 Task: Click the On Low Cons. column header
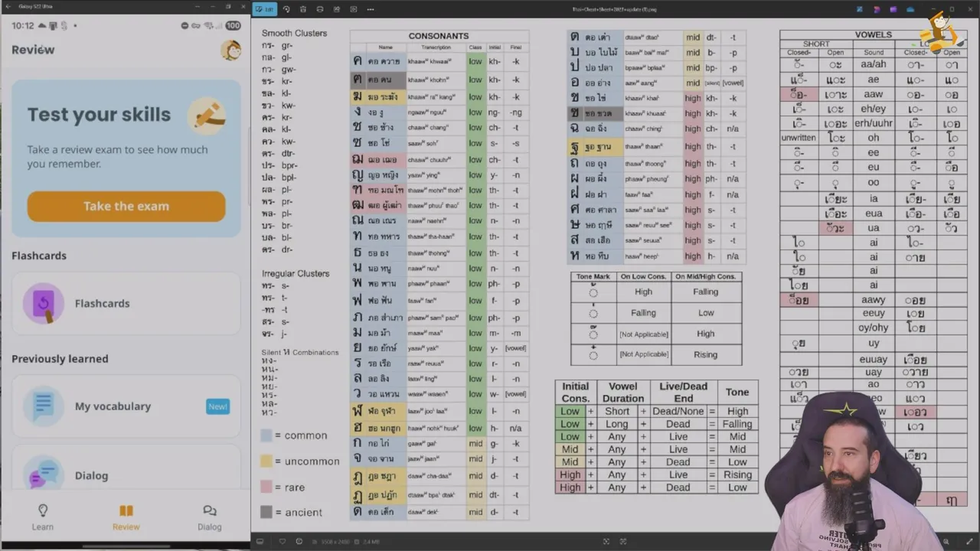point(643,276)
